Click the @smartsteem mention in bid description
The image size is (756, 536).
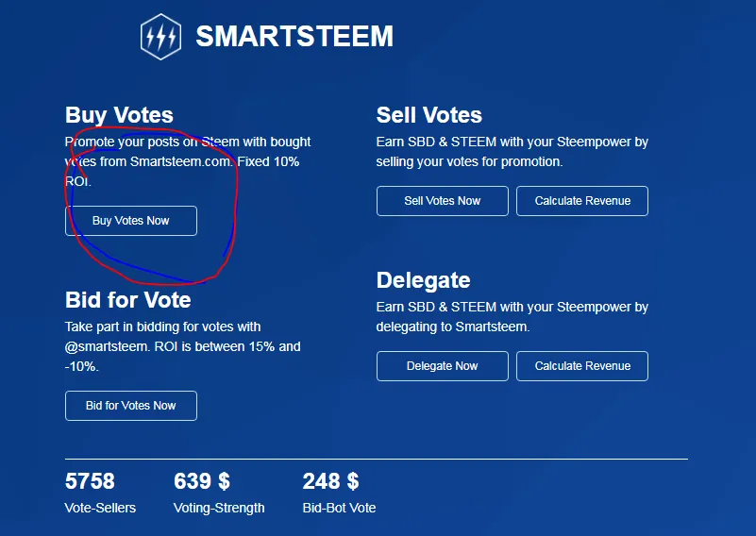tap(107, 346)
